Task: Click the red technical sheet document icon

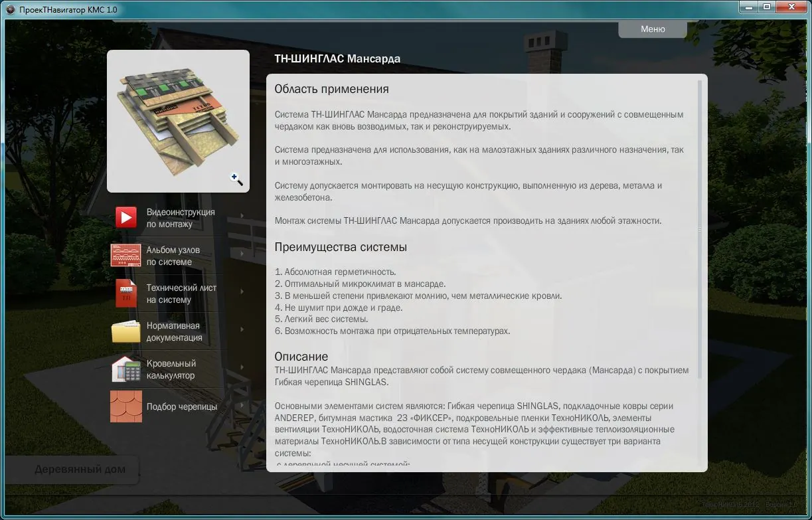Action: click(126, 294)
